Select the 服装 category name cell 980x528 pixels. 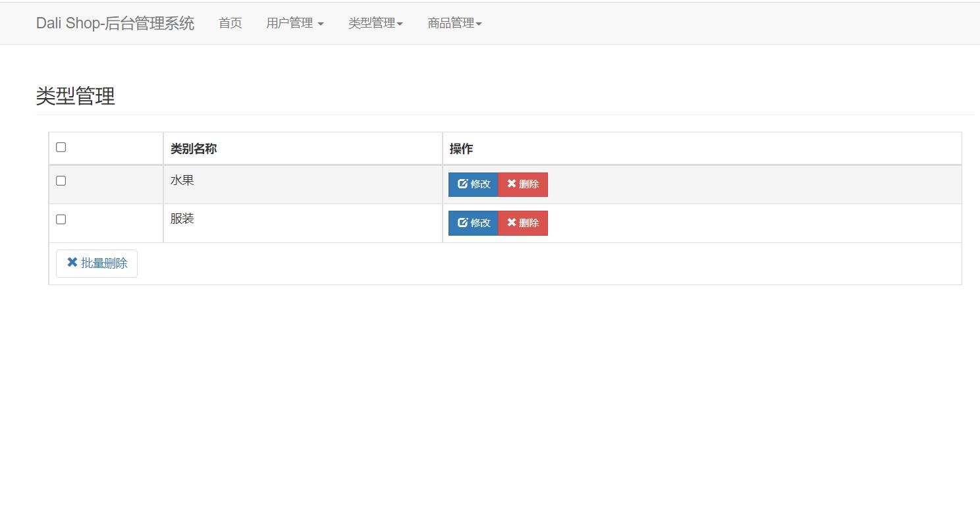(x=303, y=223)
